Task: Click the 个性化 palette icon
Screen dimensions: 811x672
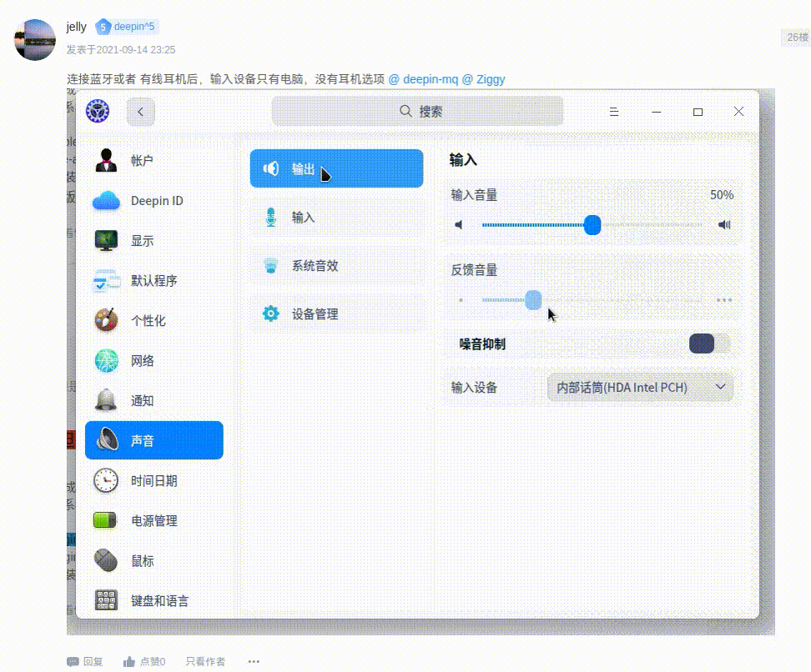Action: click(106, 320)
